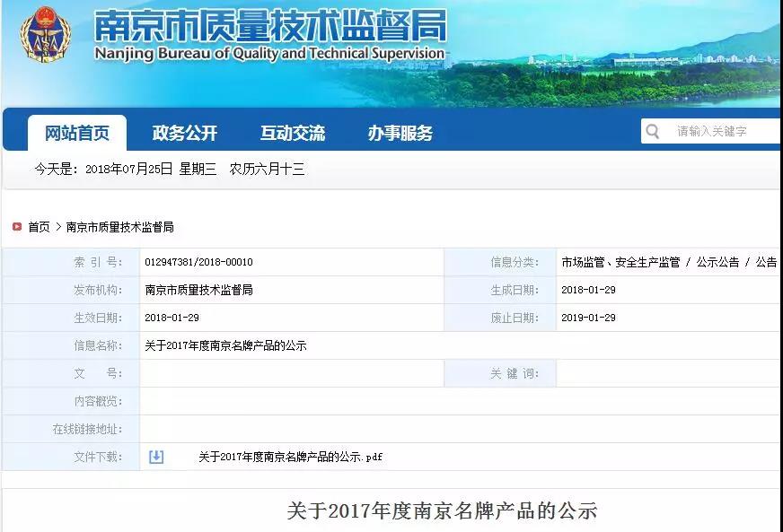Click the 内容概览 label
This screenshot has width=783, height=532.
click(x=98, y=401)
